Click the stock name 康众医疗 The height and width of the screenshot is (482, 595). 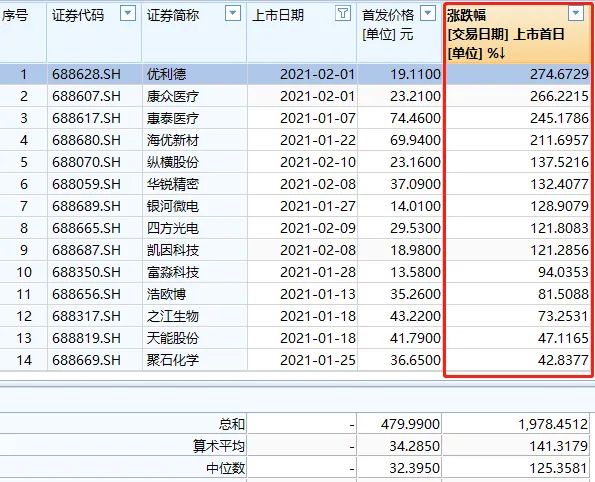(x=173, y=96)
